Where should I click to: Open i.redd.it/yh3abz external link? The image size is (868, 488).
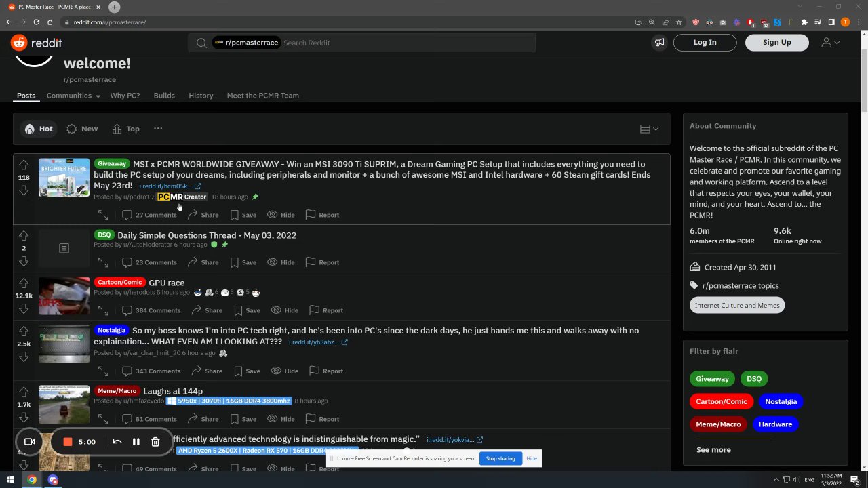tap(318, 342)
